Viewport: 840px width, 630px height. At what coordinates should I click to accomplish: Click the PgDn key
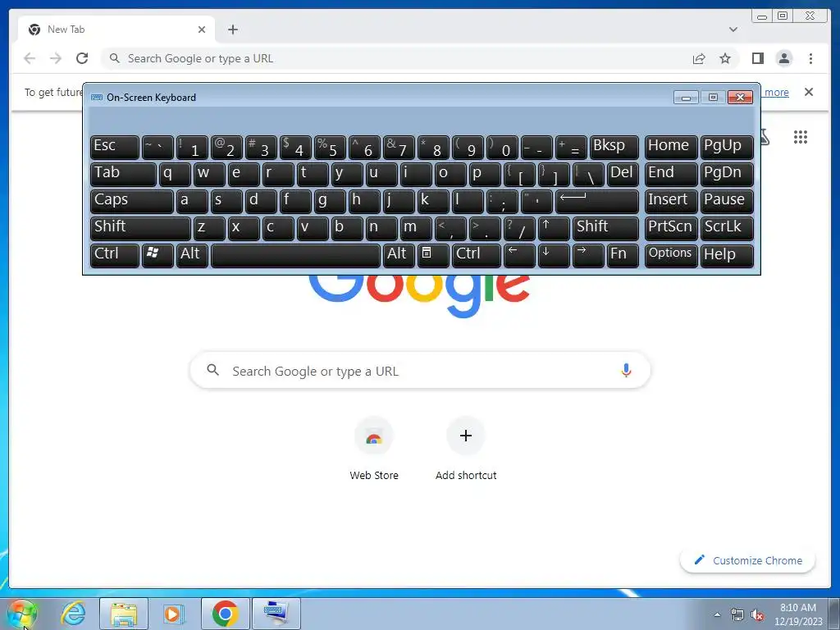point(727,174)
